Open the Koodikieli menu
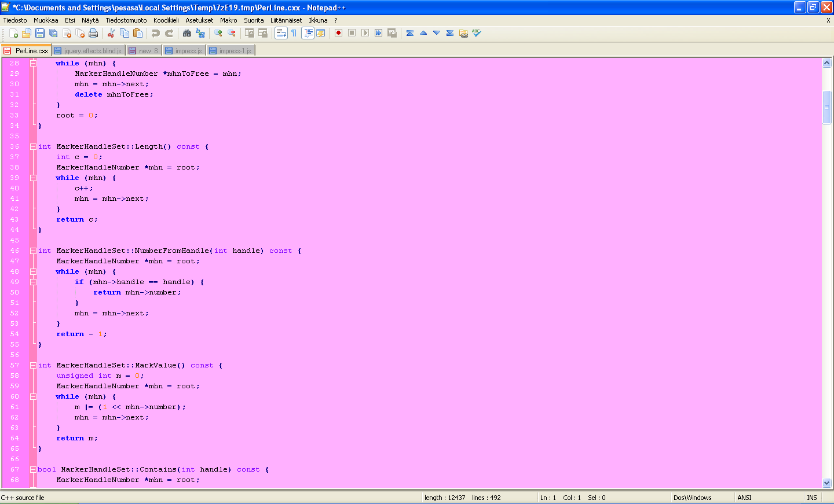This screenshot has width=834, height=504. [x=166, y=20]
